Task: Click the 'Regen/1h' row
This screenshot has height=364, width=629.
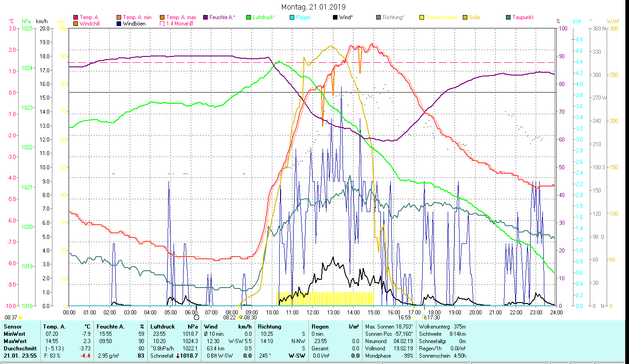Action: point(442,349)
